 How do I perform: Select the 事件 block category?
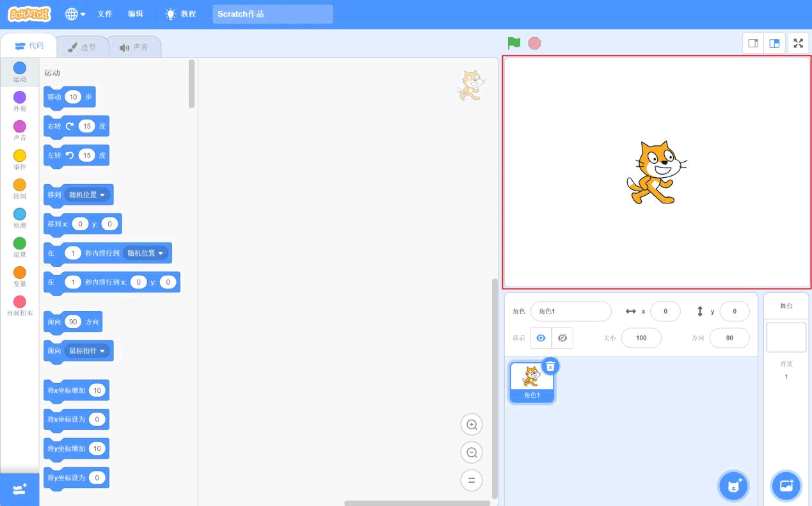tap(20, 160)
